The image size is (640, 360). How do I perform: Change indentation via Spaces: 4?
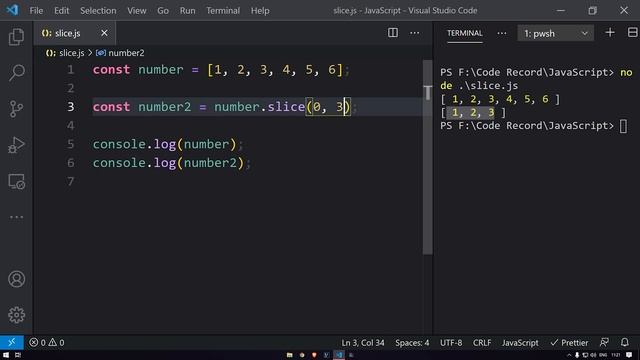coord(412,342)
